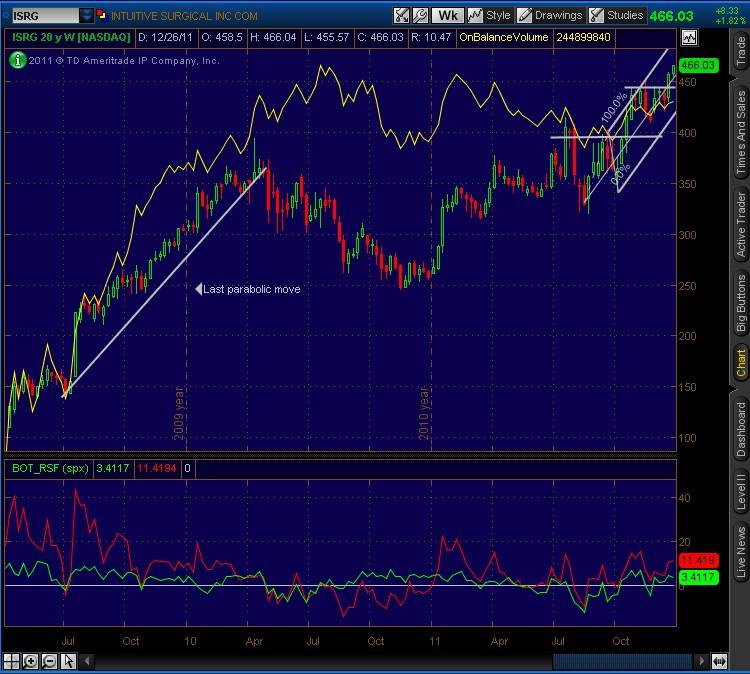Image resolution: width=750 pixels, height=674 pixels.
Task: Open the Level II side tab
Action: tap(741, 492)
